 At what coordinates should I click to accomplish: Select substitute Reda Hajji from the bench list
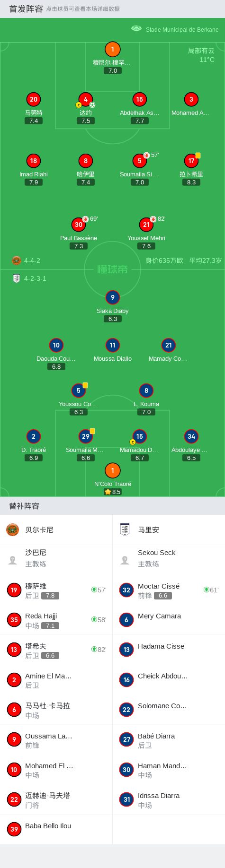tap(56, 620)
